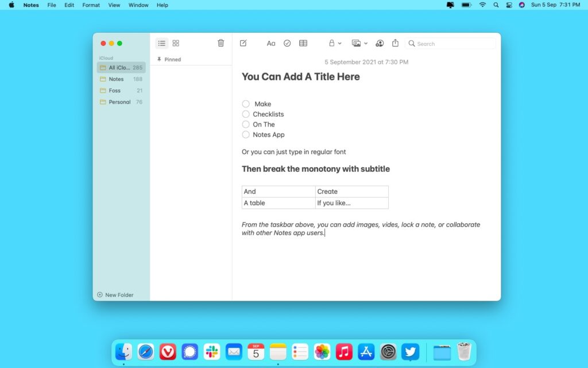588x368 pixels.
Task: Delete the note using the trash icon
Action: [220, 43]
